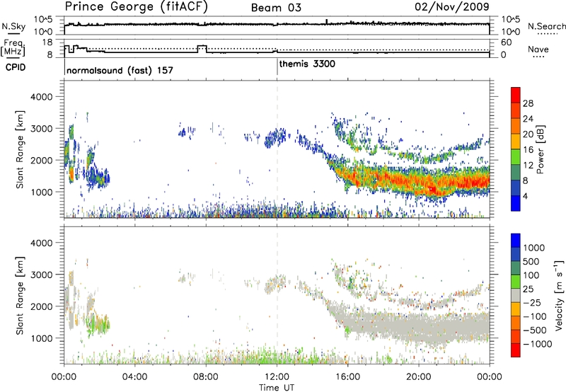Click the '-25' tick on Velocity scale
The image size is (566, 392).
[x=532, y=302]
